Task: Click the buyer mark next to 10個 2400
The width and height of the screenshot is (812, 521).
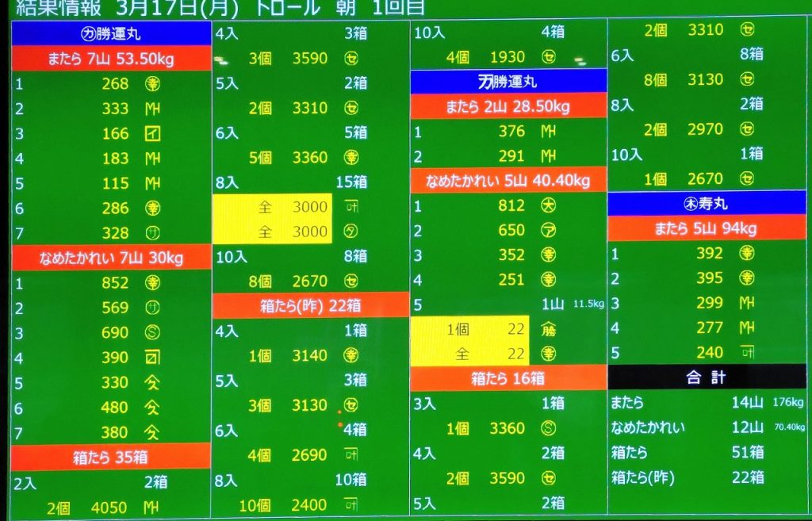Action: coord(351,505)
